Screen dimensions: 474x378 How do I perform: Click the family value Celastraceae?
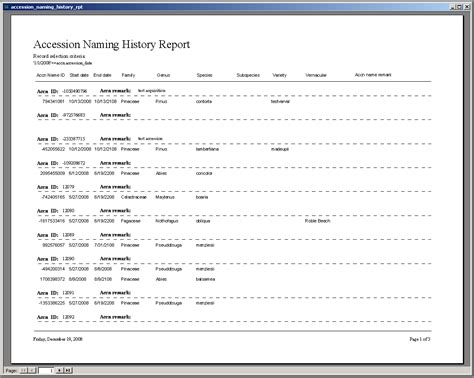(x=134, y=197)
